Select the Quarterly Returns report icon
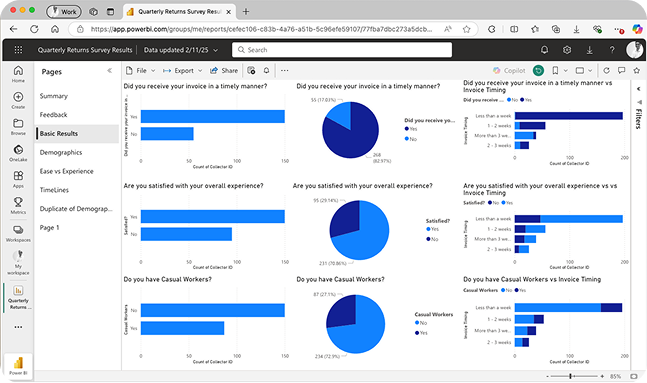 (x=18, y=297)
